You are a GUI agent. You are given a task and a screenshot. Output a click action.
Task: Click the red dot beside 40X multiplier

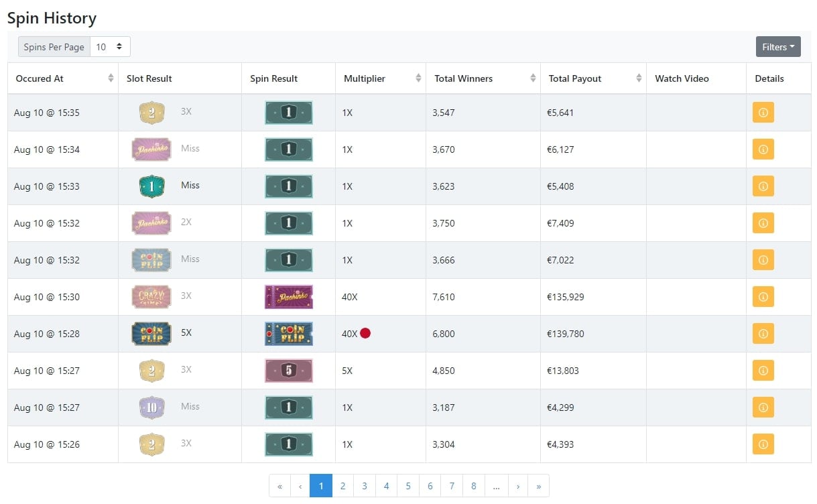[x=365, y=333]
